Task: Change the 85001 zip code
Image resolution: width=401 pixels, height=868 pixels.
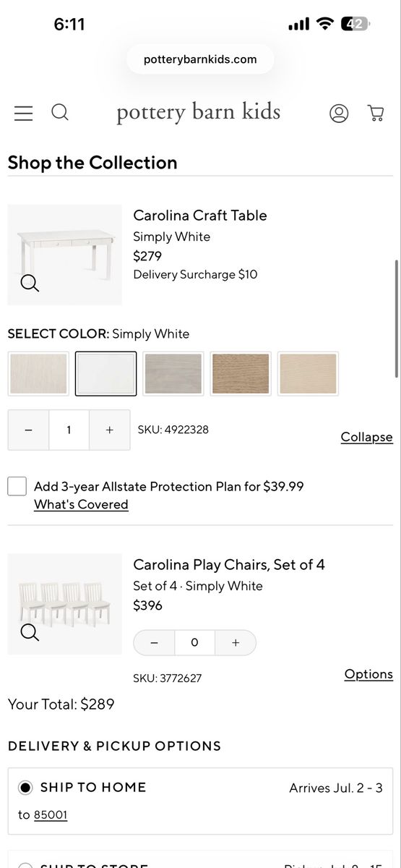Action: click(51, 814)
